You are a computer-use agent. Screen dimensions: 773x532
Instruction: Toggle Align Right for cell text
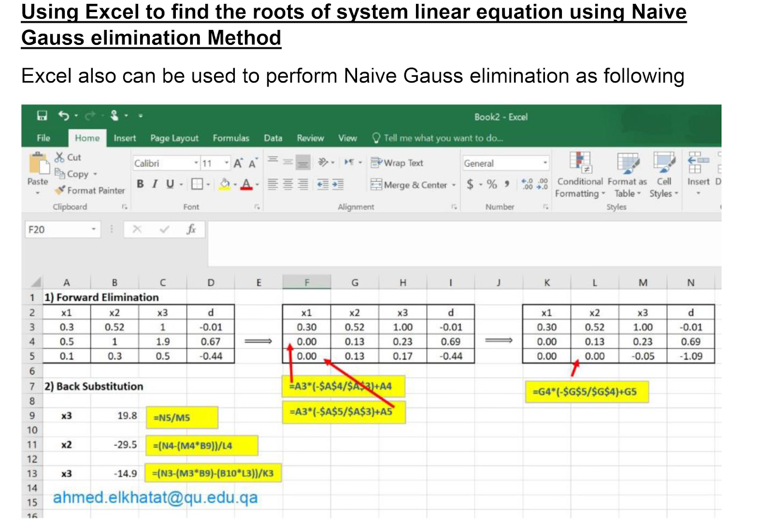click(x=303, y=184)
